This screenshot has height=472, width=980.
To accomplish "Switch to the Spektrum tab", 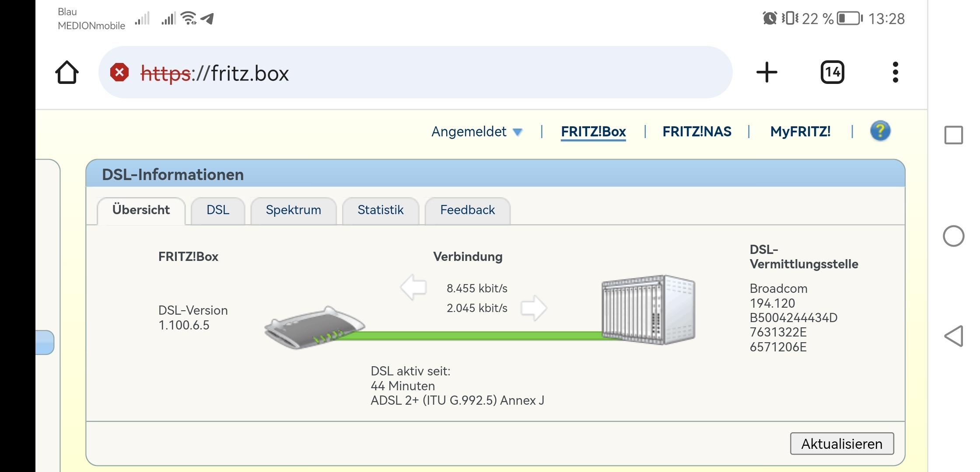I will tap(293, 210).
